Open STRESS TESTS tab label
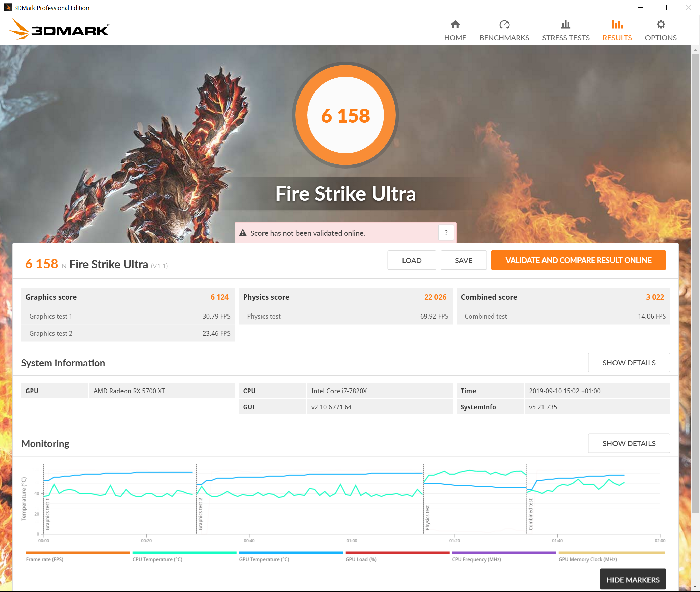 coord(566,38)
